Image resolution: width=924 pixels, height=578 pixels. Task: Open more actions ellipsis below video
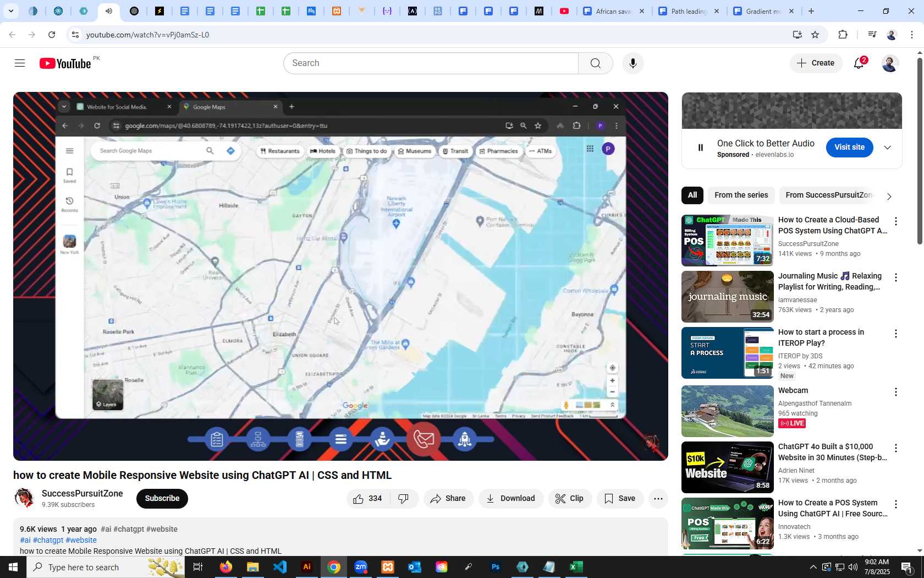pos(658,499)
